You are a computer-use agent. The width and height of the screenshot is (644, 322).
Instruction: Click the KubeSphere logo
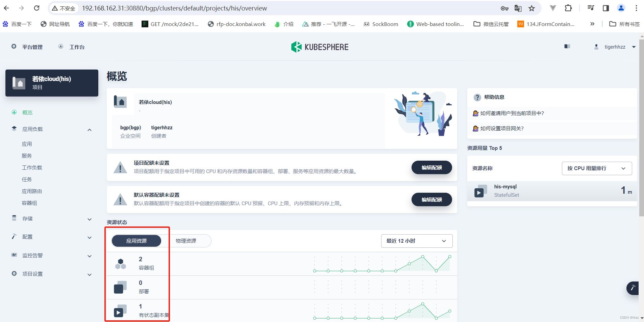319,47
